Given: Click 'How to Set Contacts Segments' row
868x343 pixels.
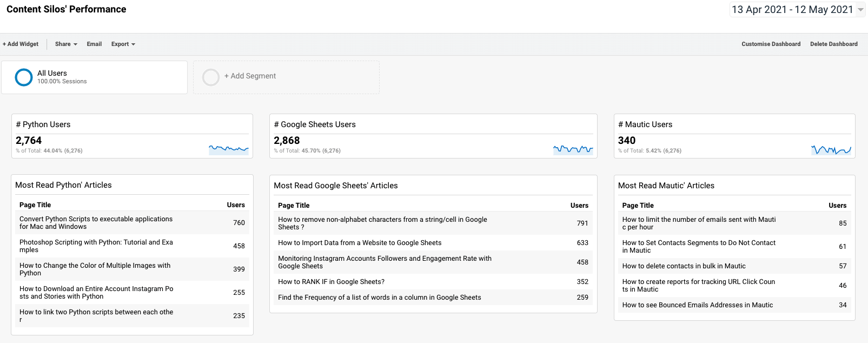Looking at the screenshot, I should tap(734, 247).
